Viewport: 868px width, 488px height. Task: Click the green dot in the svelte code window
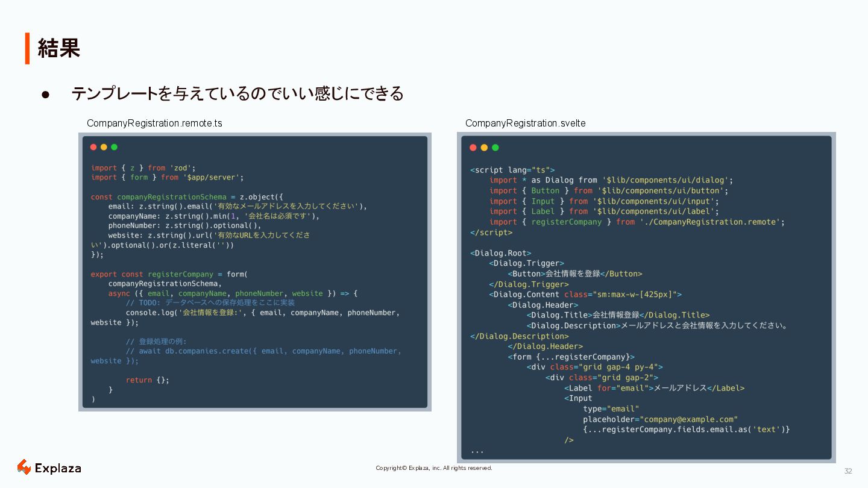495,148
